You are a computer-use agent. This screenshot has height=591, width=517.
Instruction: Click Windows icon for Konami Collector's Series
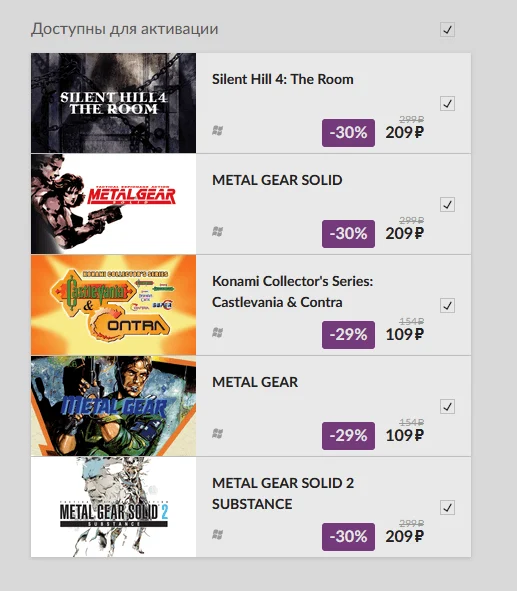(217, 332)
